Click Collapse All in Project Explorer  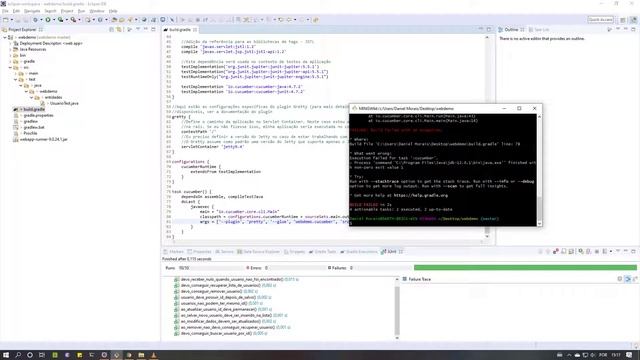point(111,29)
